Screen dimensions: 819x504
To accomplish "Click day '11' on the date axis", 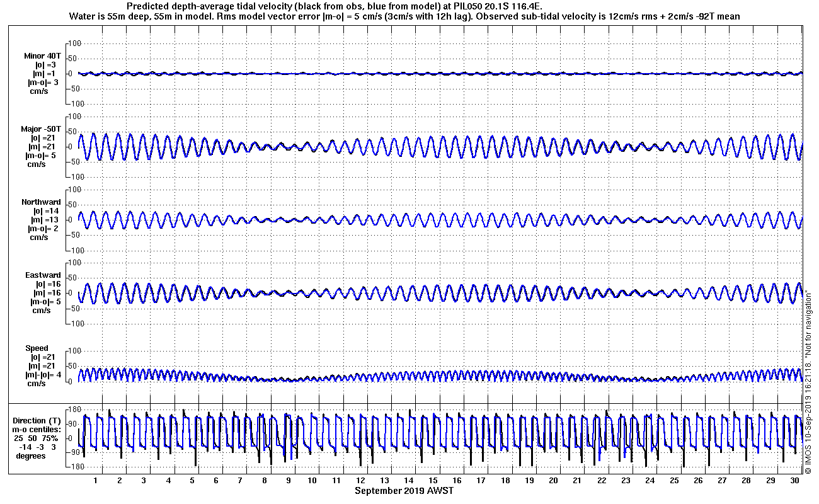I will [336, 481].
